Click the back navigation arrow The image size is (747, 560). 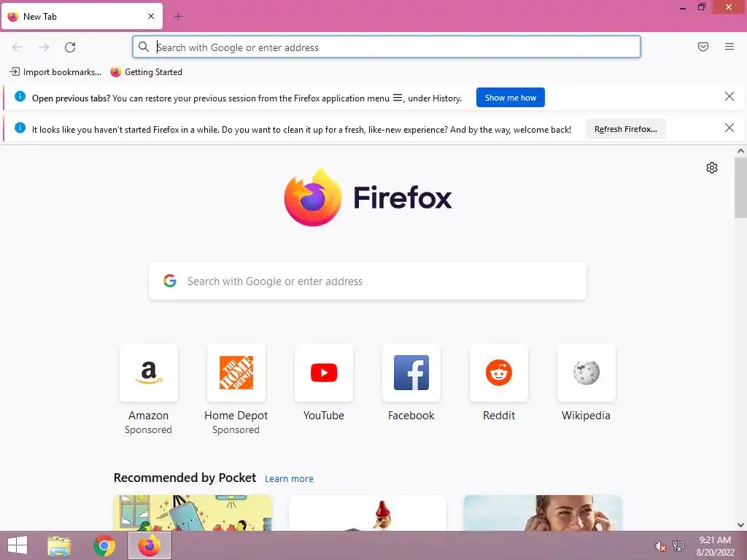(x=18, y=47)
